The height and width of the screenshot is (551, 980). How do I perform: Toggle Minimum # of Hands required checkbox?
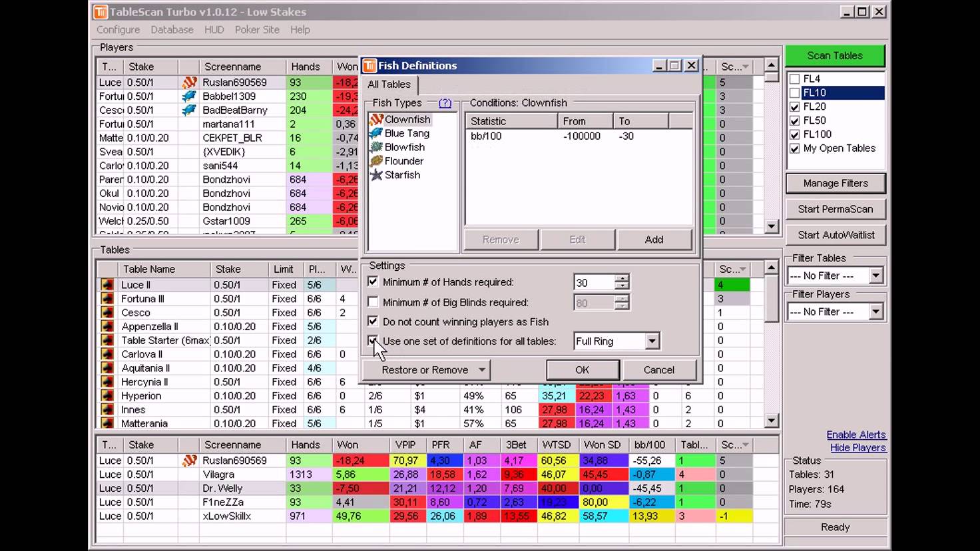[373, 282]
